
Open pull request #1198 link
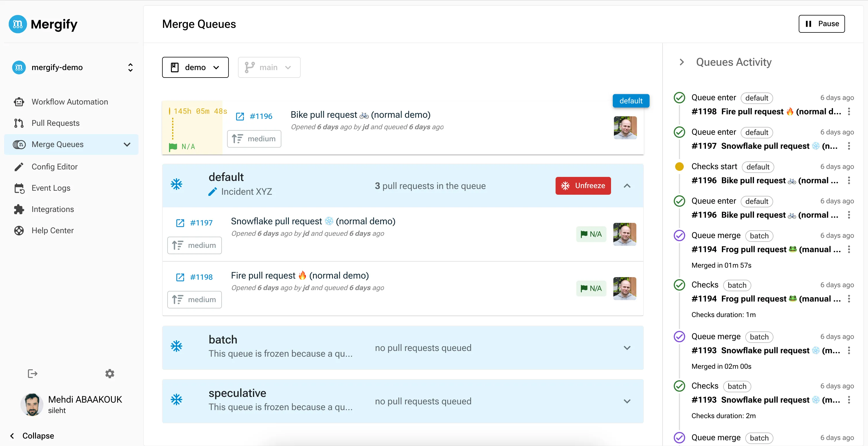tap(201, 277)
